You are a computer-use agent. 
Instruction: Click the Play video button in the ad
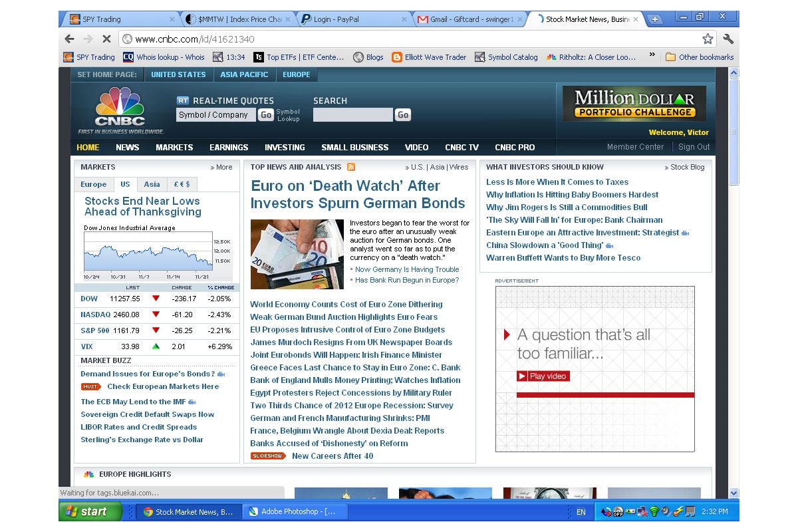coord(543,376)
